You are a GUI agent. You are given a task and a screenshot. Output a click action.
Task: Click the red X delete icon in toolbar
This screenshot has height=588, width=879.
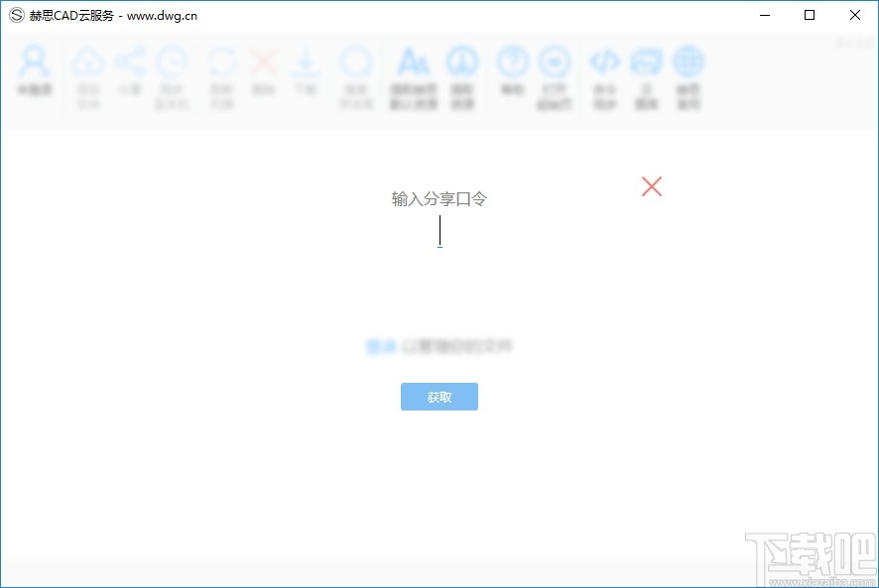point(264,61)
